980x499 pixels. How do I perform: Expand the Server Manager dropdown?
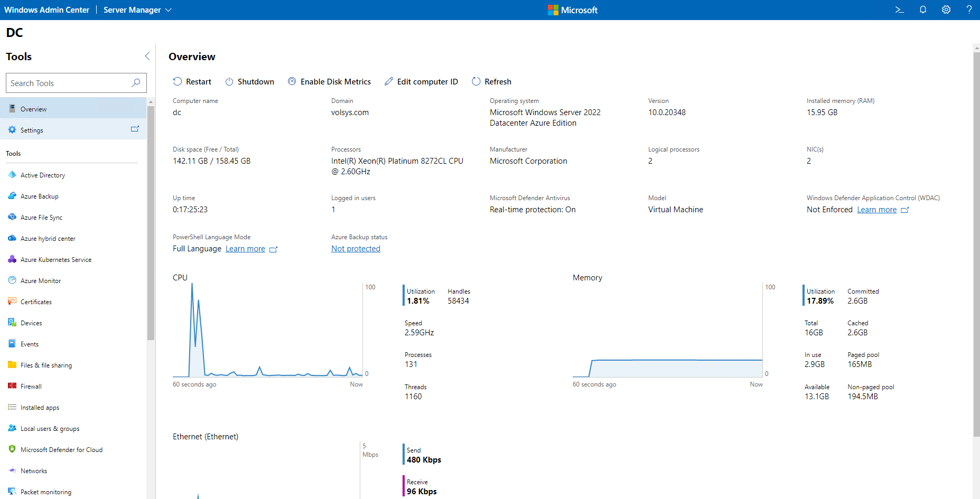pyautogui.click(x=137, y=10)
